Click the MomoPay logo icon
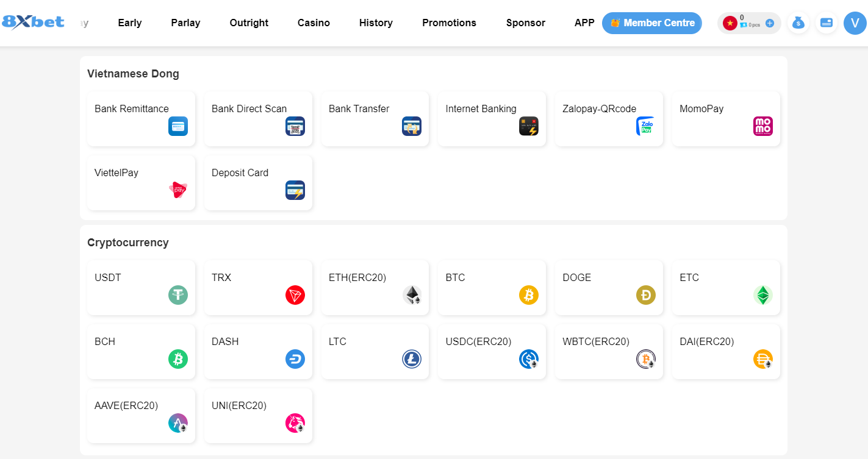 (x=762, y=126)
